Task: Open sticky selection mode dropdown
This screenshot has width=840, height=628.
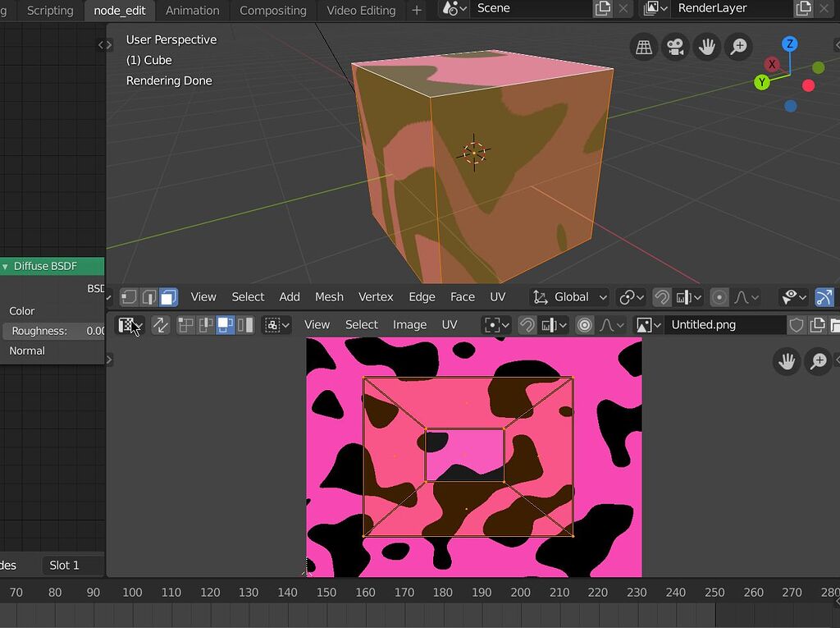Action: click(276, 325)
